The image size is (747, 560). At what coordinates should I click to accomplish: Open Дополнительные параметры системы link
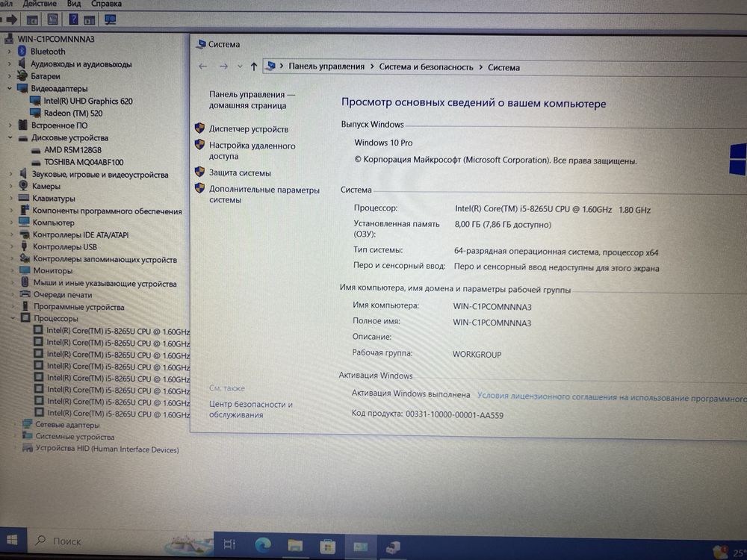tap(264, 195)
